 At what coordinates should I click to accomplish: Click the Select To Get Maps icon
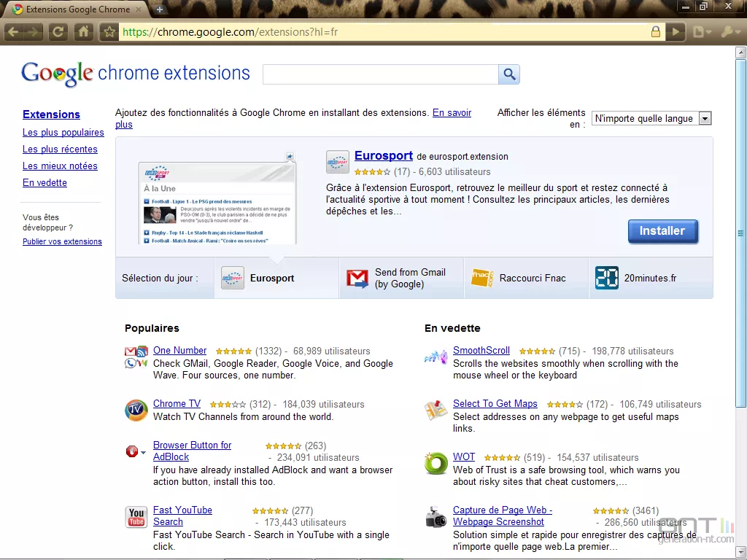pyautogui.click(x=436, y=410)
